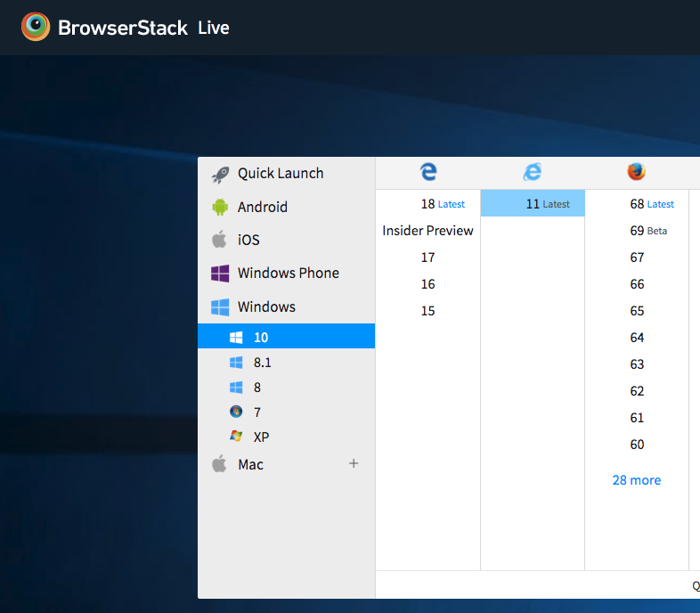Image resolution: width=700 pixels, height=613 pixels.
Task: Select Windows 10 in the sidebar
Action: (x=261, y=337)
